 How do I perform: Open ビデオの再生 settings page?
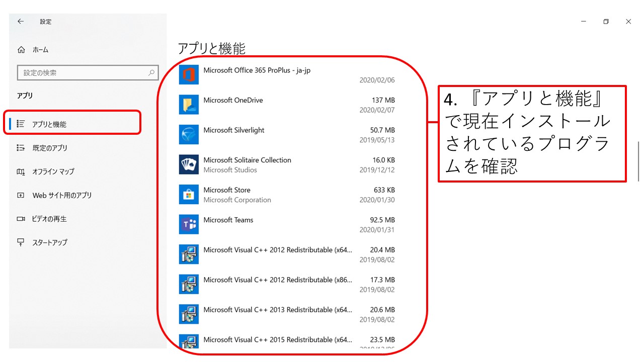49,219
